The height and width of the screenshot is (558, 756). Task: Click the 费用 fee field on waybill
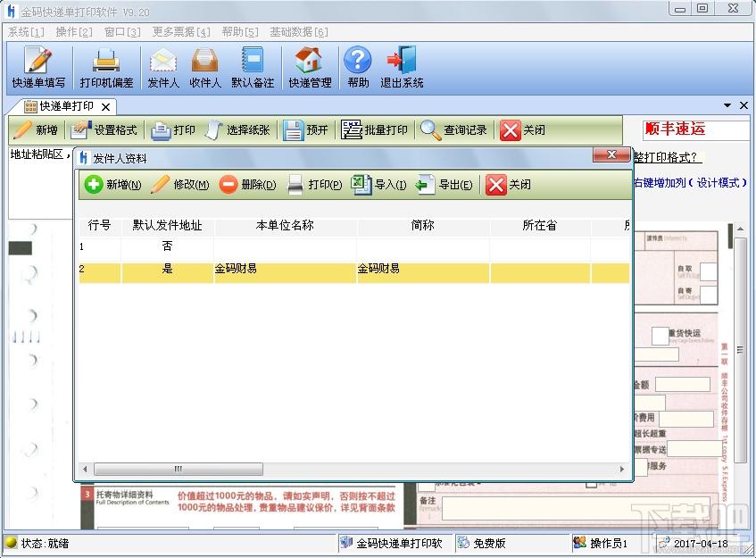coord(686,419)
